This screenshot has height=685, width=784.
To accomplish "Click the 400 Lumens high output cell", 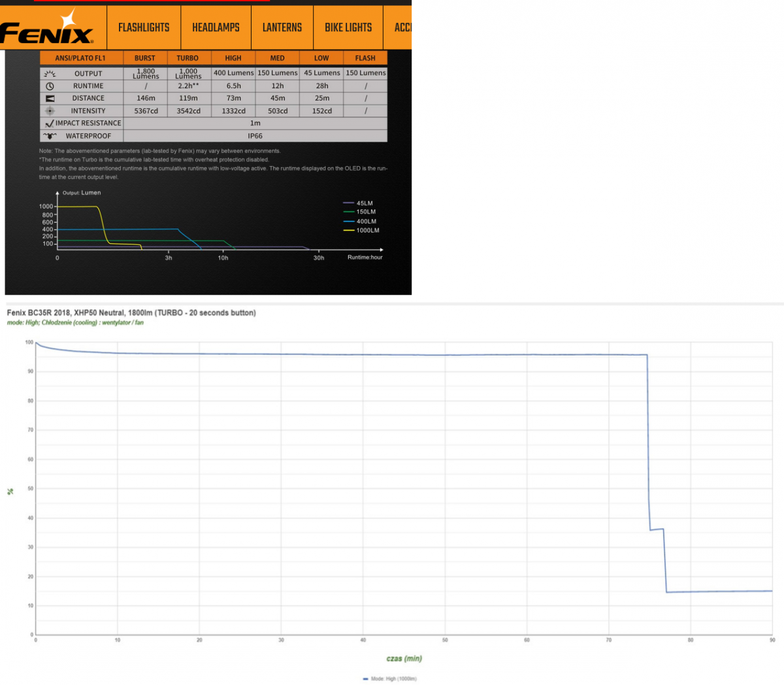I will pos(234,73).
